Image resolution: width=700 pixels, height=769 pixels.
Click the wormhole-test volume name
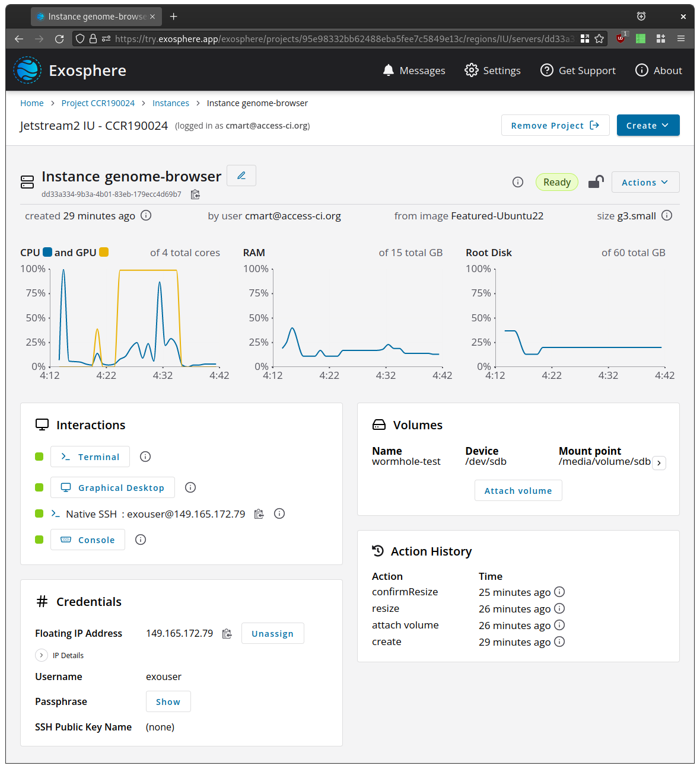point(406,461)
